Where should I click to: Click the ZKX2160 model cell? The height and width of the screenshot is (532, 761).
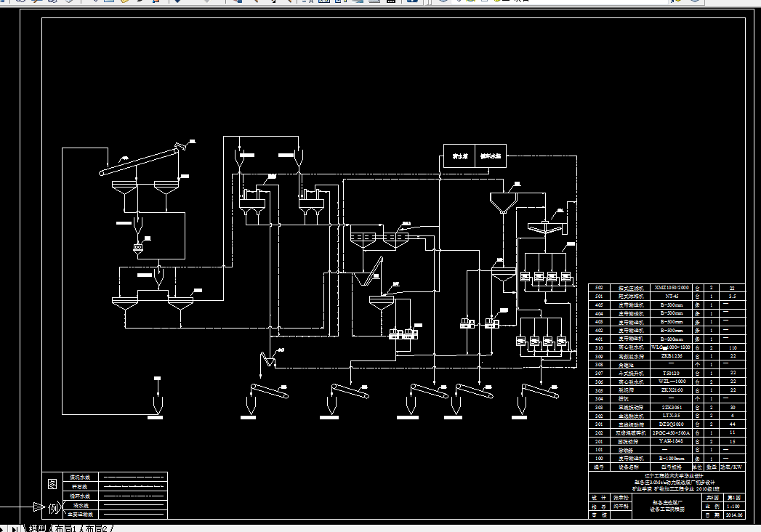pyautogui.click(x=671, y=390)
